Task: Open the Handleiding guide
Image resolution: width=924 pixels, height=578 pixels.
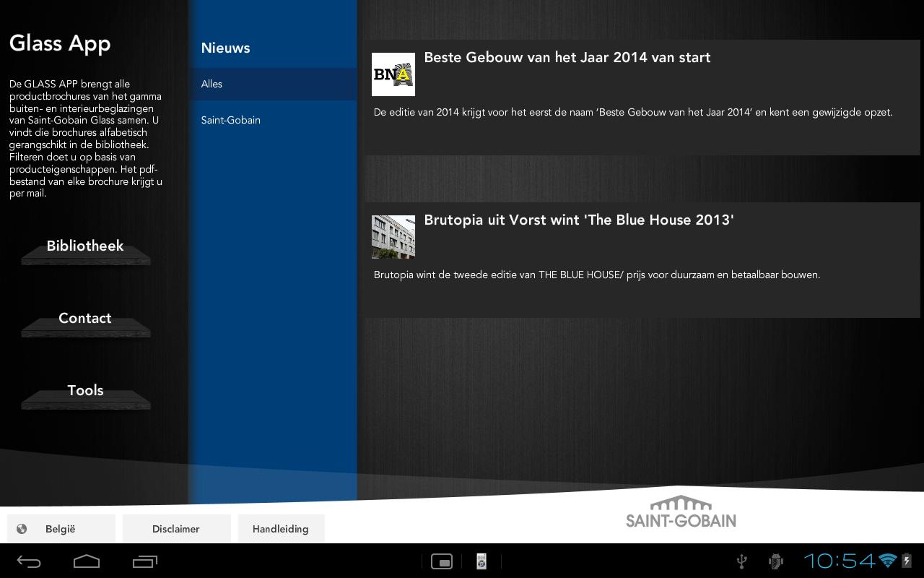Action: coord(281,528)
